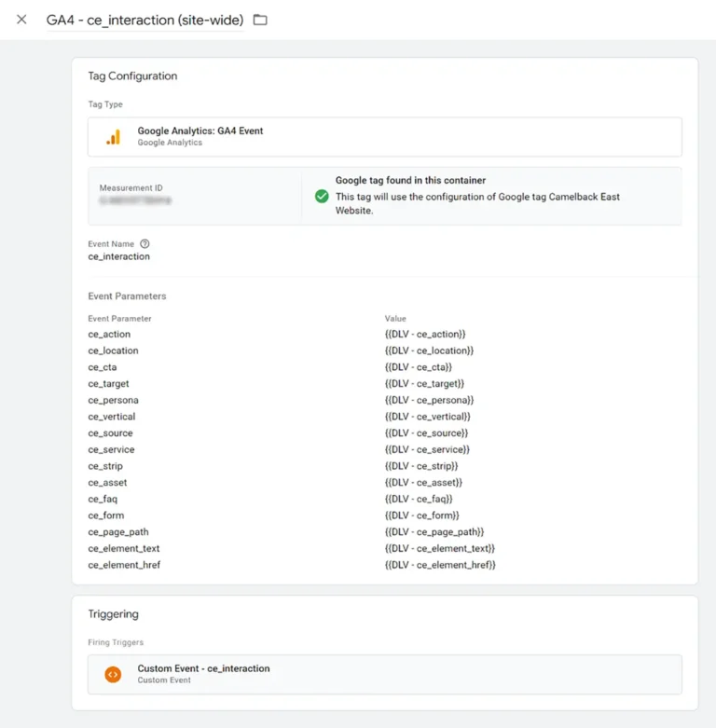Click the green checkmark Google tag found icon
716x728 pixels.
click(x=322, y=197)
